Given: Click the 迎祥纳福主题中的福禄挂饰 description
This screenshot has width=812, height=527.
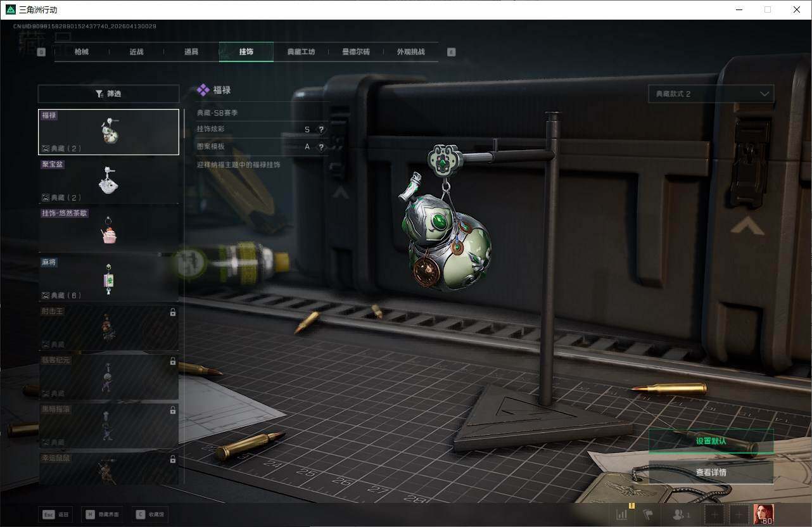Looking at the screenshot, I should [x=239, y=165].
